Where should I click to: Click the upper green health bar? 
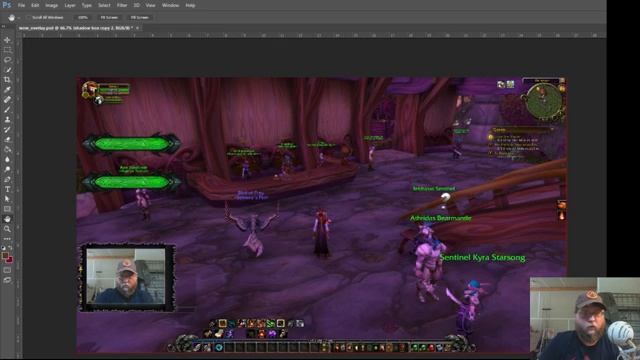click(x=131, y=144)
